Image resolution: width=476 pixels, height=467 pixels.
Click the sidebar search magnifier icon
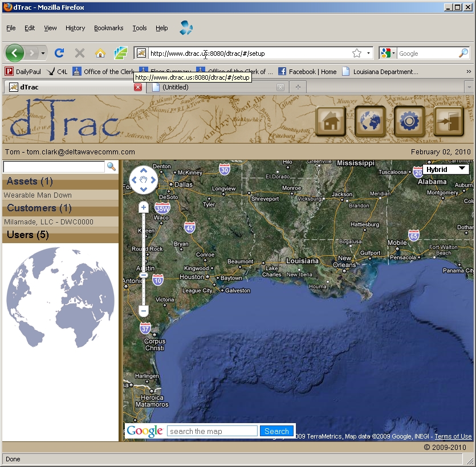(111, 166)
